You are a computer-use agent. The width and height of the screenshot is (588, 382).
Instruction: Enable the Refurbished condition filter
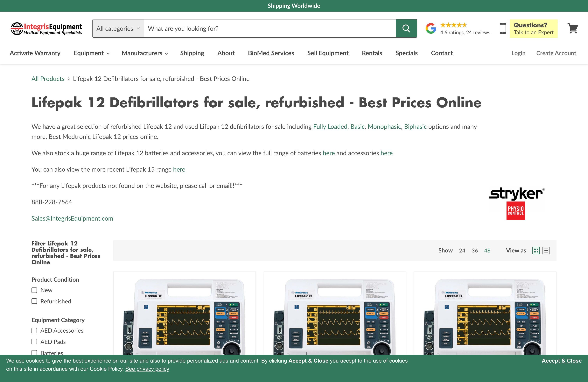pyautogui.click(x=34, y=301)
